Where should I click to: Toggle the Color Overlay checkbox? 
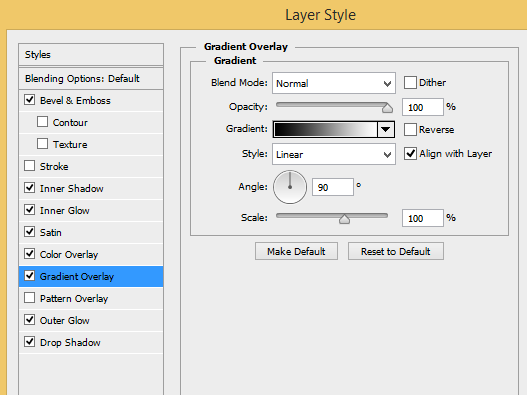tap(30, 254)
